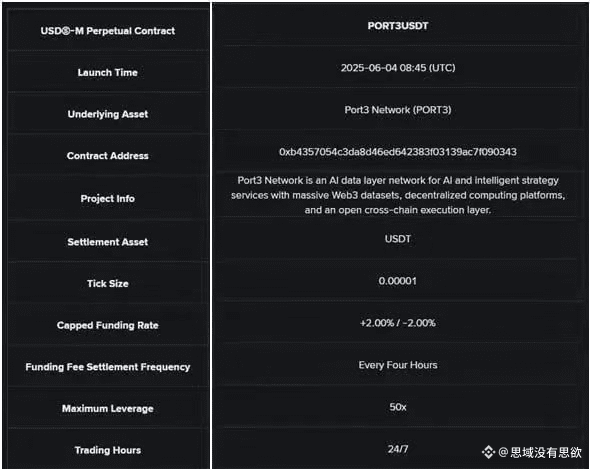Image resolution: width=590 pixels, height=469 pixels.
Task: Click the Launch Time row label
Action: pos(108,72)
